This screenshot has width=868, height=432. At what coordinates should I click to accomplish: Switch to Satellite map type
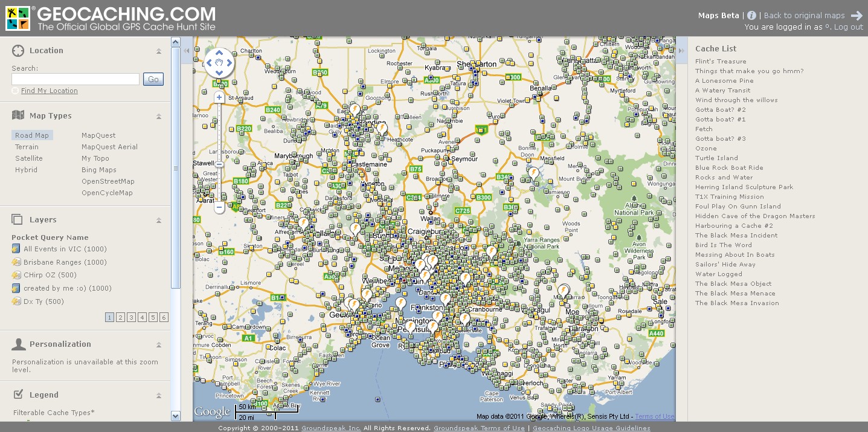click(x=29, y=158)
